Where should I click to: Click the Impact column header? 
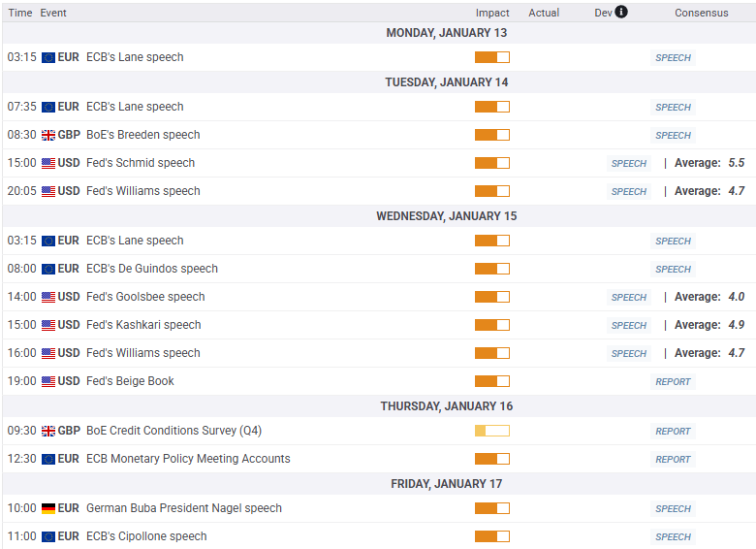click(x=492, y=13)
